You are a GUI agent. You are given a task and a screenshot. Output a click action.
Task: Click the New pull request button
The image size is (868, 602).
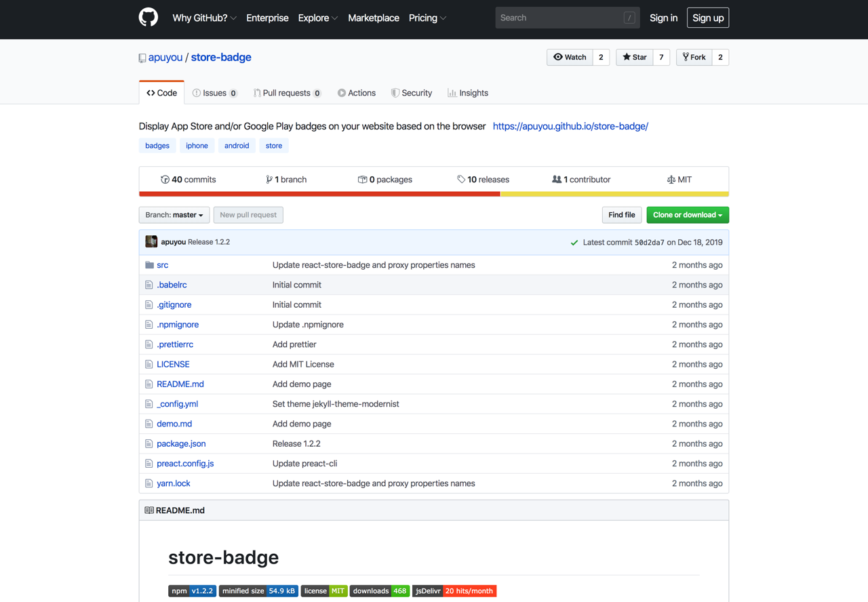coord(248,215)
